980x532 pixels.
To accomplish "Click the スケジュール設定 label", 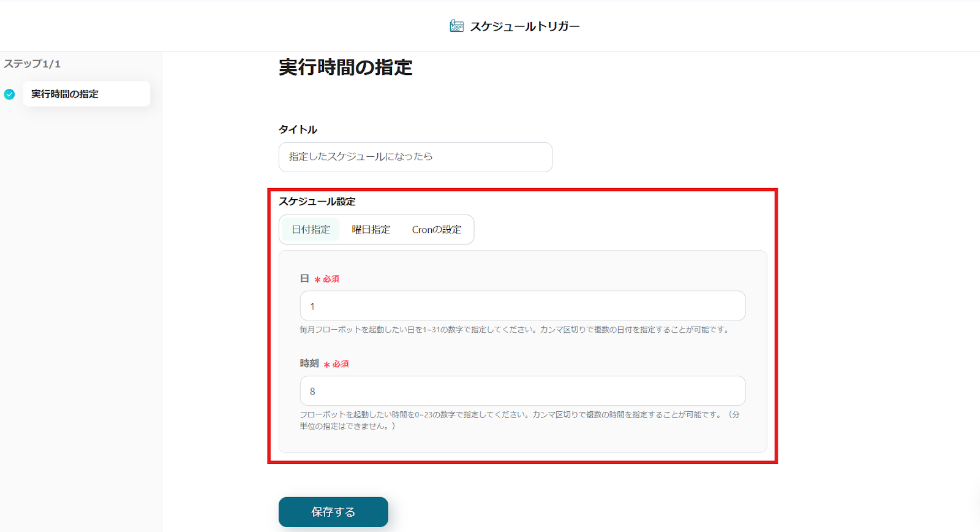I will coord(317,202).
